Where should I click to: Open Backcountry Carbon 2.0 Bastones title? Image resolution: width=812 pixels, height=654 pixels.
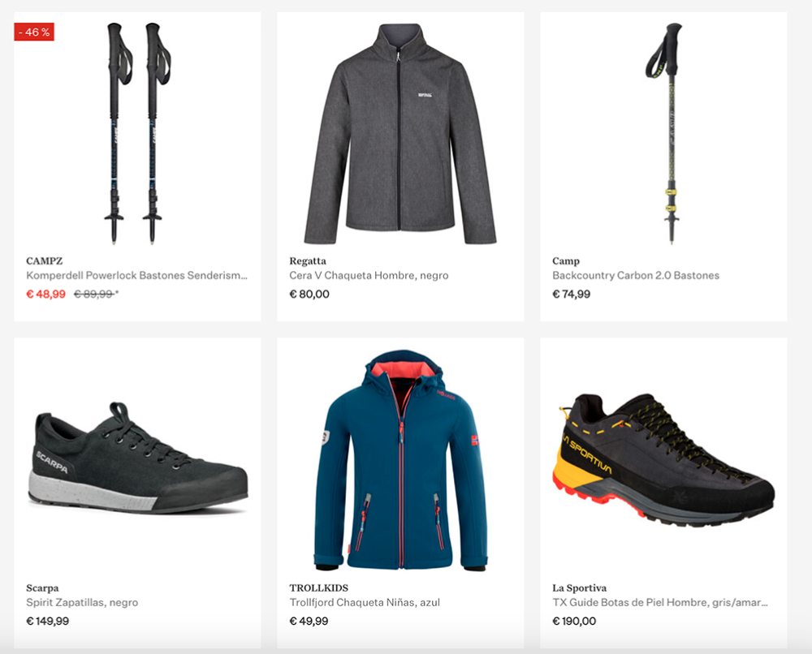click(x=636, y=275)
